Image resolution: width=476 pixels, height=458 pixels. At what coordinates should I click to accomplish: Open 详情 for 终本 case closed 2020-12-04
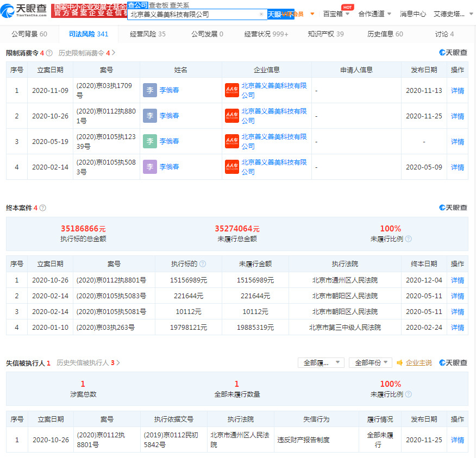pyautogui.click(x=457, y=280)
